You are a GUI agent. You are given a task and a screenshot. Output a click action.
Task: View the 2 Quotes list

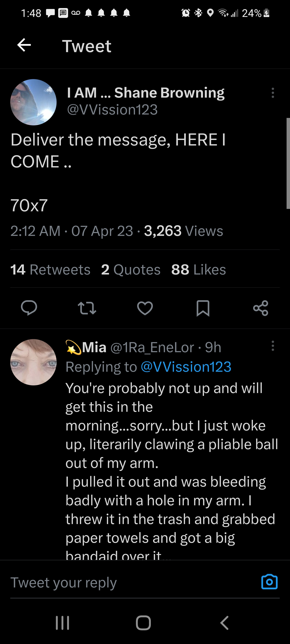click(131, 269)
